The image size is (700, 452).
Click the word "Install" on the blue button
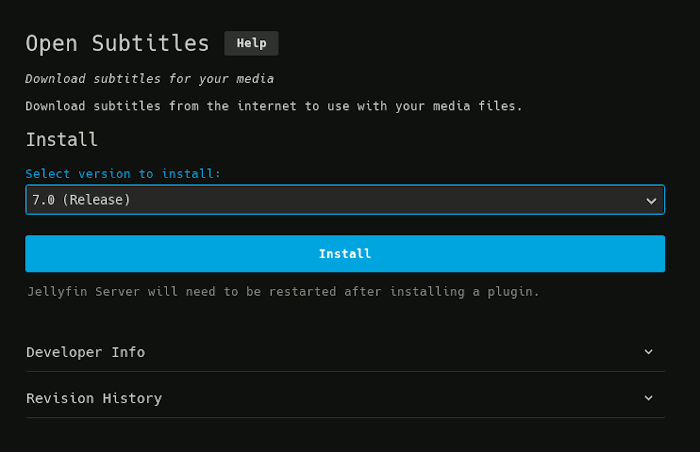pyautogui.click(x=345, y=254)
